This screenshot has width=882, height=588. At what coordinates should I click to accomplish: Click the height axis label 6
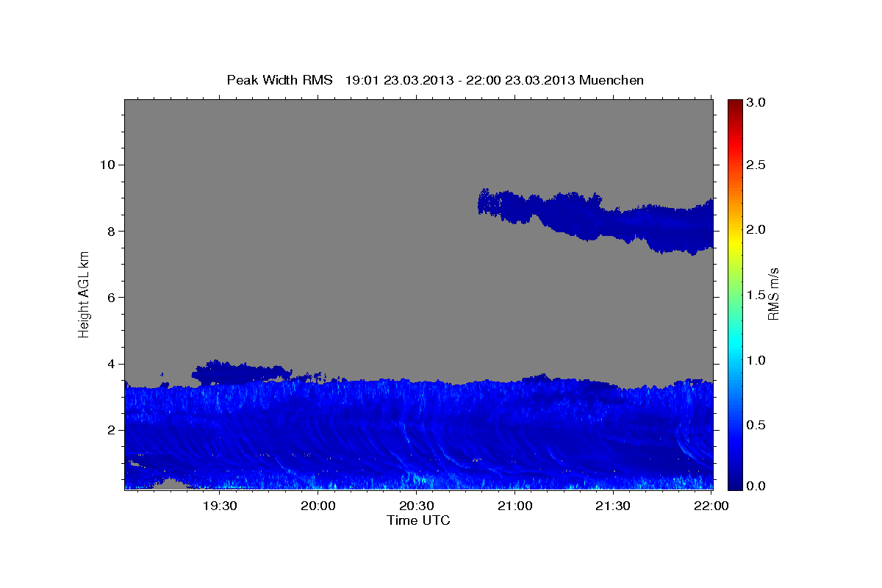click(110, 297)
